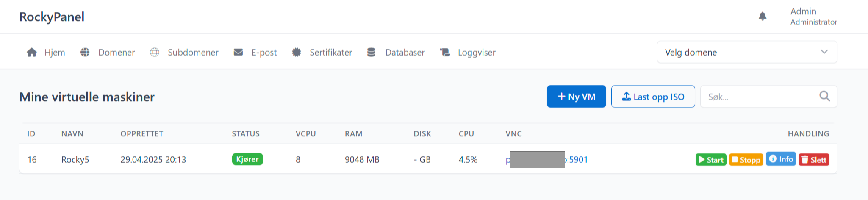This screenshot has height=200, width=868.
Task: Start the Rocky5 virtual machine
Action: point(710,160)
